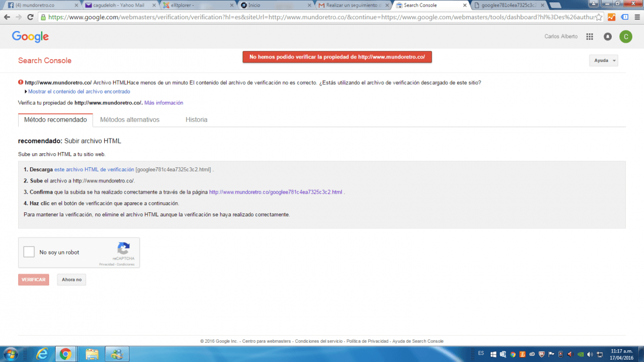Open the Action Center flag tray icon

click(551, 354)
